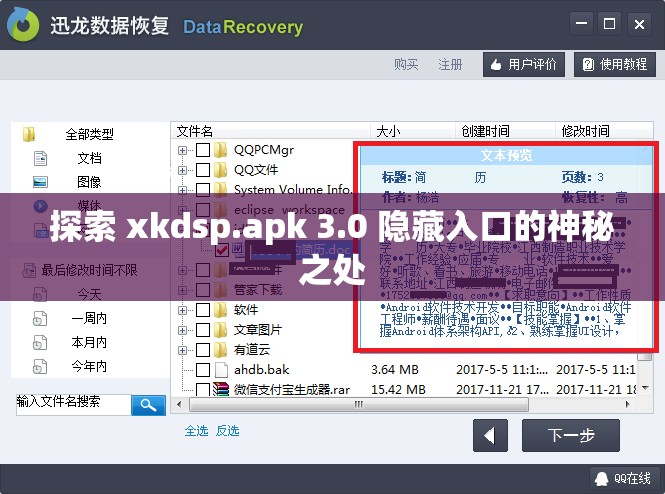Click the 今年内 time filter icon

coord(40,366)
